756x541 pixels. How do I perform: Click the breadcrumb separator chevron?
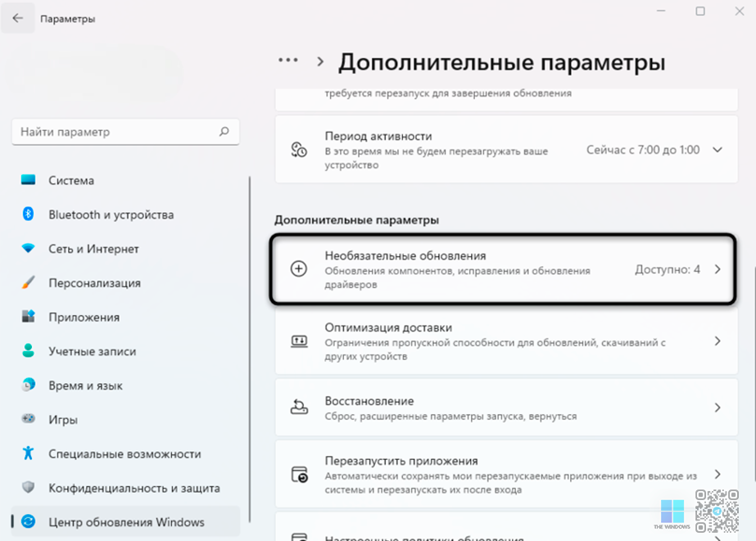(320, 61)
